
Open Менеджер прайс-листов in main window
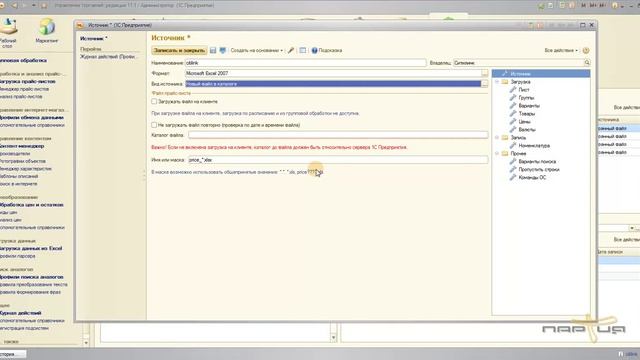click(24, 89)
